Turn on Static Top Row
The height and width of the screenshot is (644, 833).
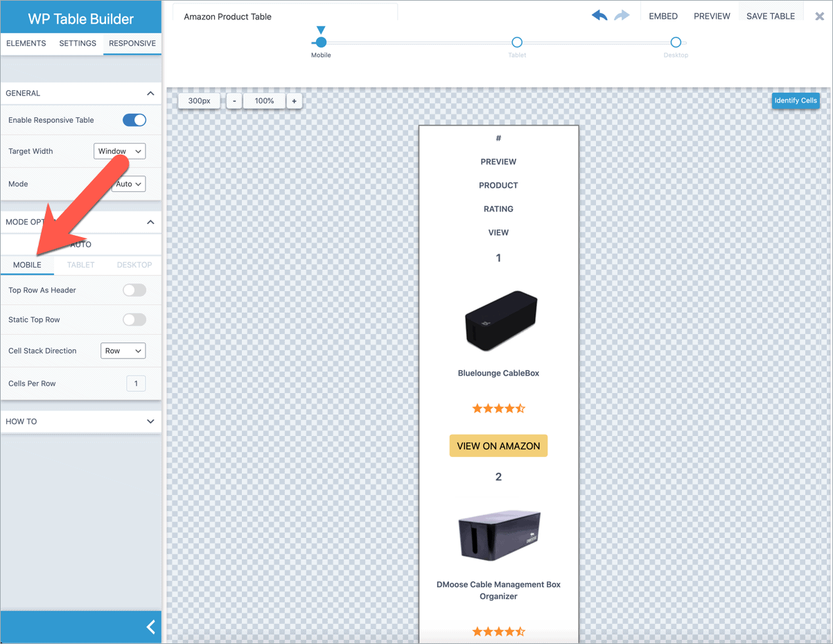(134, 320)
